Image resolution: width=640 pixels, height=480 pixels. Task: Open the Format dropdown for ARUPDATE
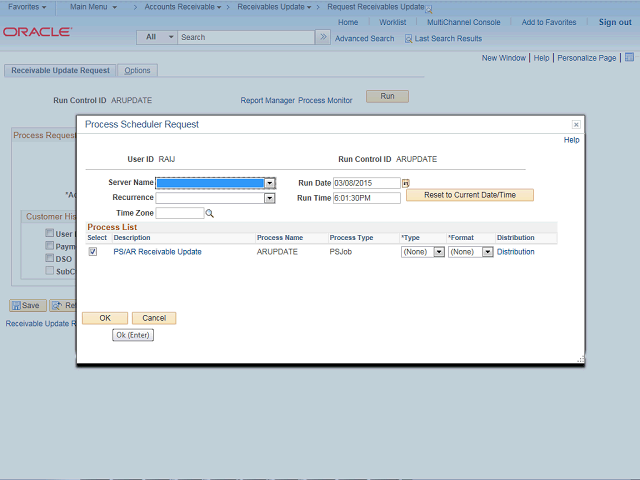click(487, 252)
